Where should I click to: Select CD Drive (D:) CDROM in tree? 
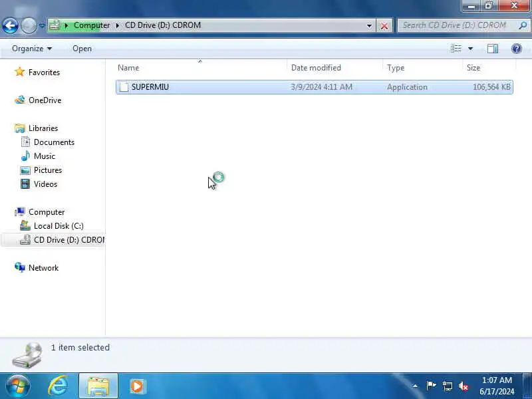[69, 240]
